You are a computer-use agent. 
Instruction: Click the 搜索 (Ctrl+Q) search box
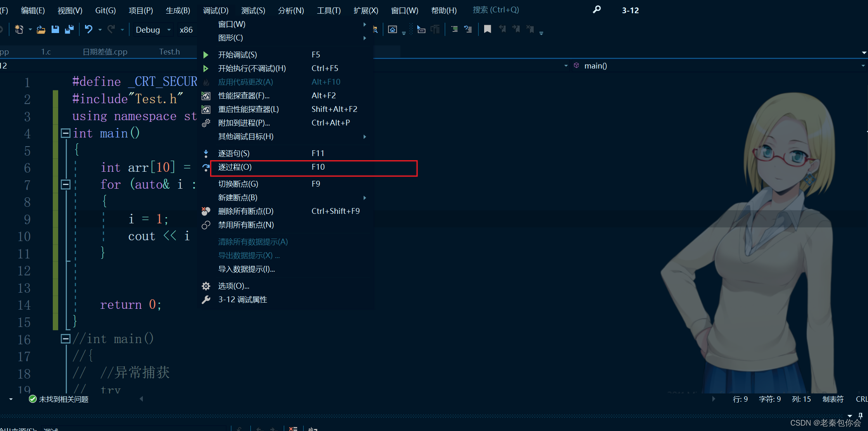[x=496, y=10]
